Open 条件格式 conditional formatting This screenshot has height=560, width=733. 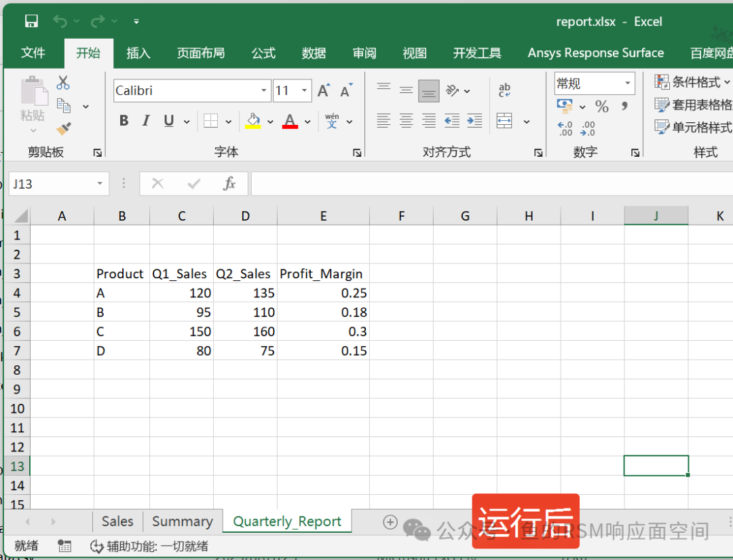point(693,82)
